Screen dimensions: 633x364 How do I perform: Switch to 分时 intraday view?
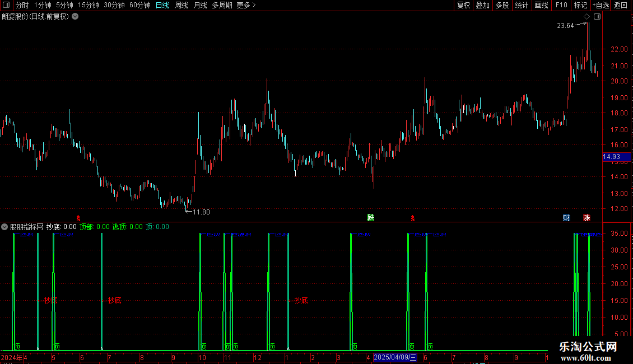pyautogui.click(x=22, y=5)
